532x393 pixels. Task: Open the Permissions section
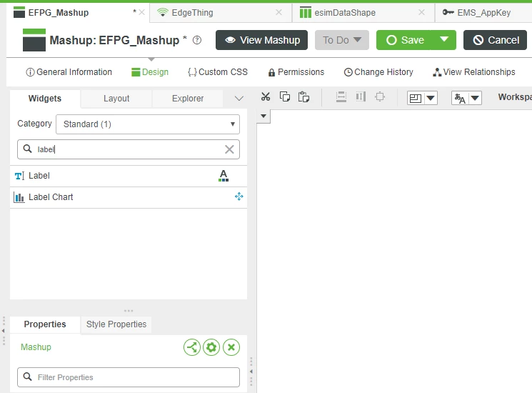296,72
